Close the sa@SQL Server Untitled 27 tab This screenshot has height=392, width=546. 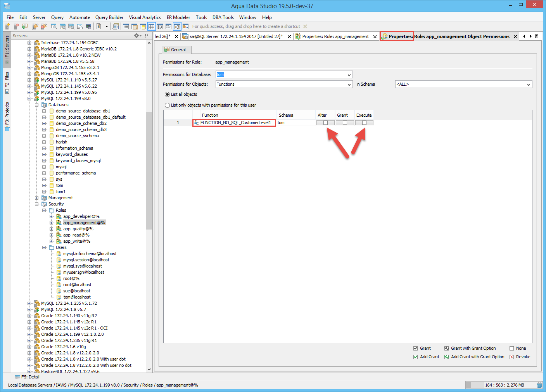[x=289, y=36]
